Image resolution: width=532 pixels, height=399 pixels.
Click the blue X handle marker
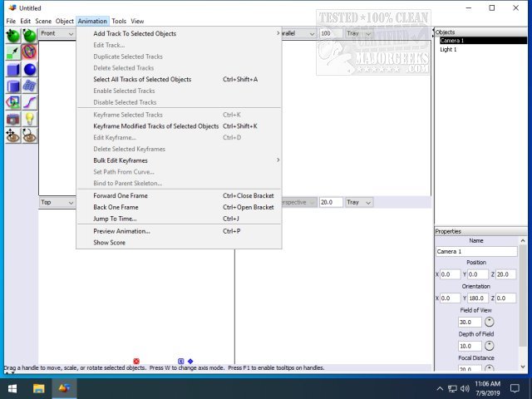click(181, 362)
